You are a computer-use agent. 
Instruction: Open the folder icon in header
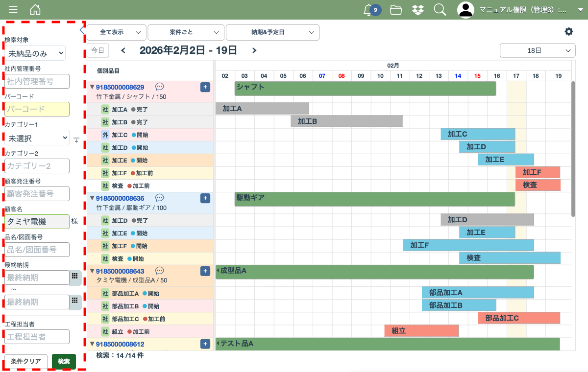coord(396,10)
